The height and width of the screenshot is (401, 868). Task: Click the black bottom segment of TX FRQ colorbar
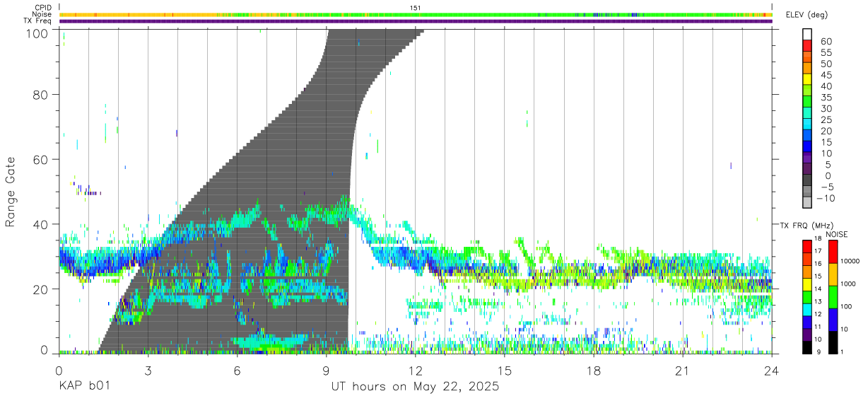pos(807,347)
